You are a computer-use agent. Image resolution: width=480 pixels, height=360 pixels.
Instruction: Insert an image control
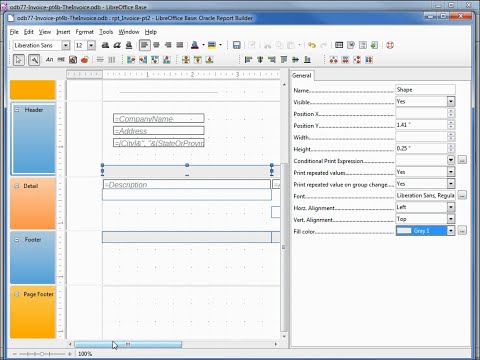coord(73,60)
